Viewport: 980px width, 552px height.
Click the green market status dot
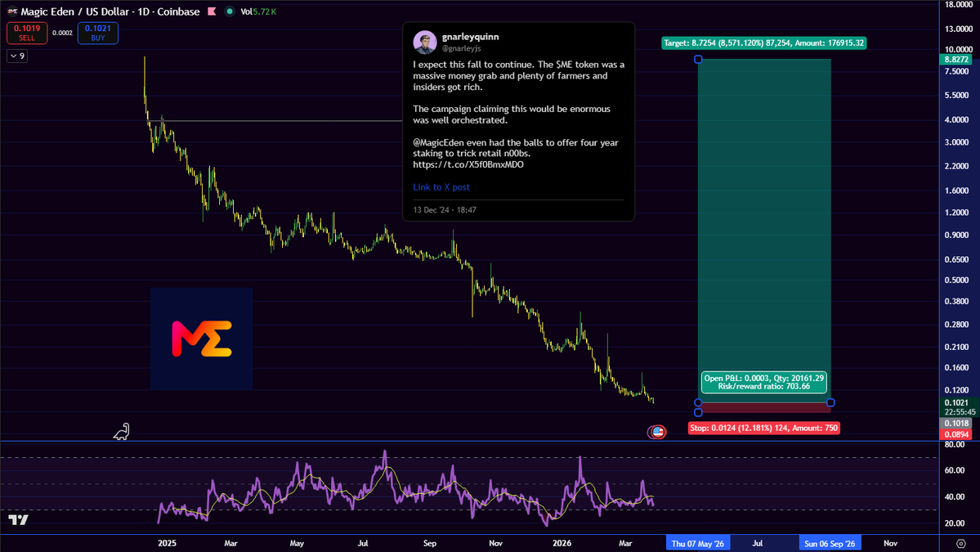(x=230, y=11)
